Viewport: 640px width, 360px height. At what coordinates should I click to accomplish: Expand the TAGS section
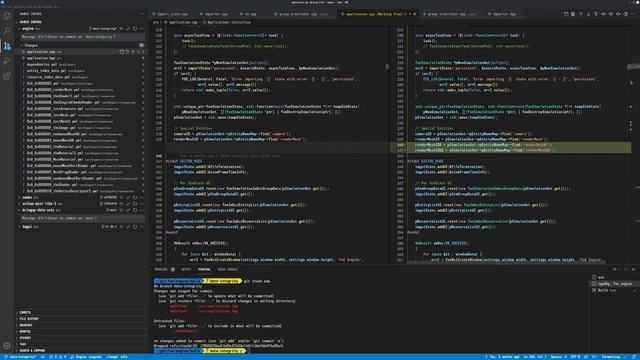click(22, 344)
